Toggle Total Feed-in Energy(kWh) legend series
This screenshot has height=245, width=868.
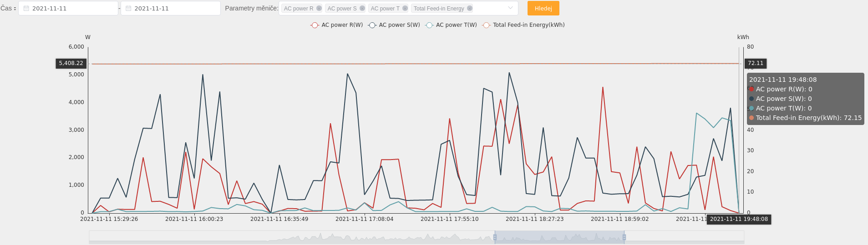point(523,25)
